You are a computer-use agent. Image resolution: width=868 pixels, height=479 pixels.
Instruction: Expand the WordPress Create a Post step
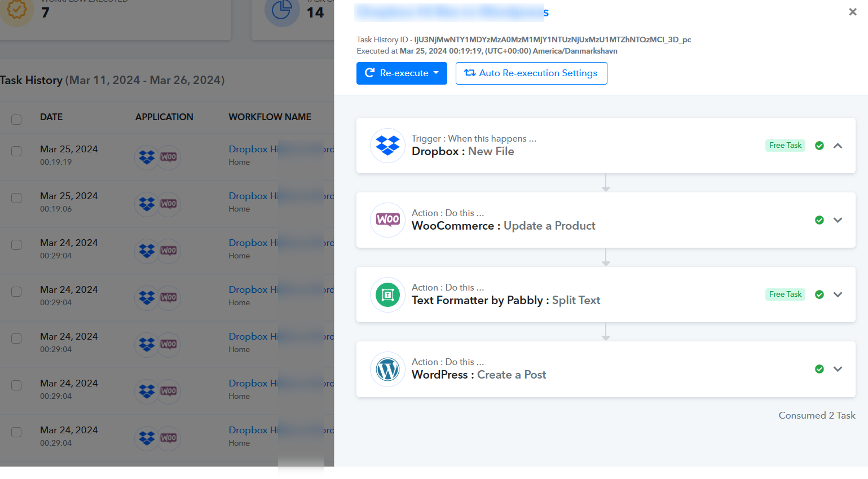tap(838, 369)
